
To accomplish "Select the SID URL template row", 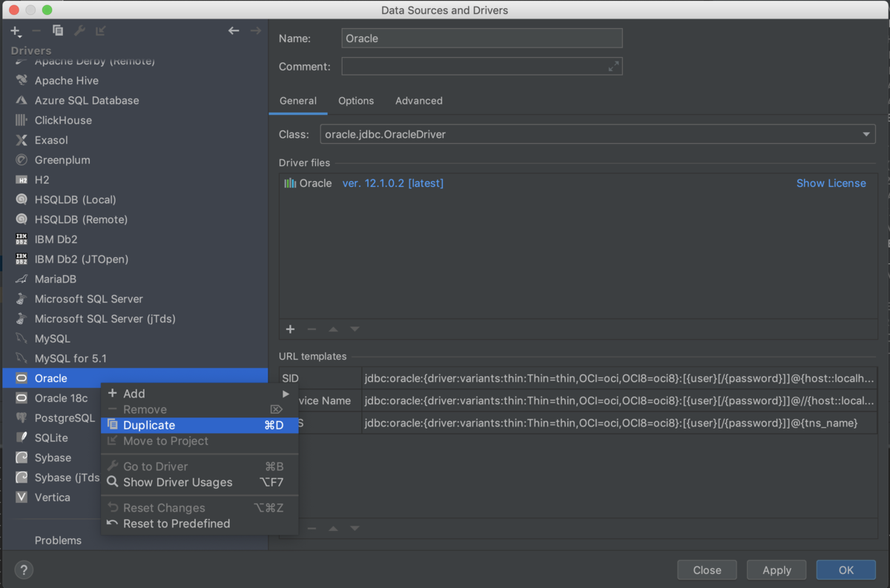I will click(578, 378).
